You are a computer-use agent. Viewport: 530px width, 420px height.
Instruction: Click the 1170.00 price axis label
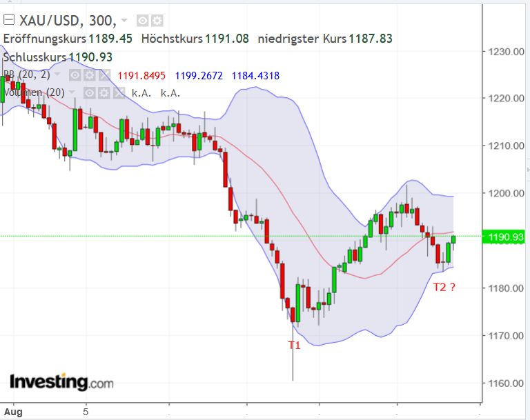tap(506, 336)
